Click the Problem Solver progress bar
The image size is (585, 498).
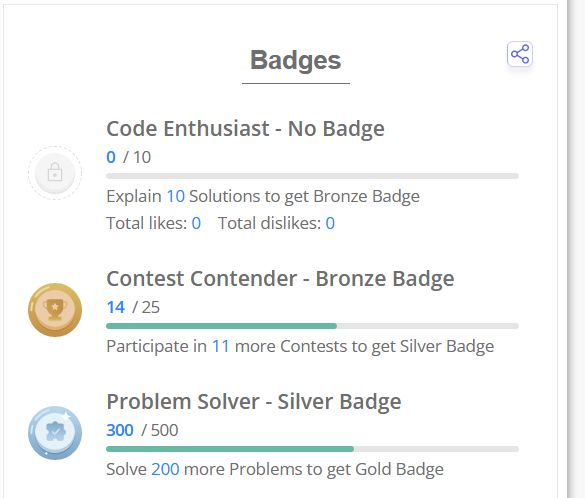[x=312, y=449]
